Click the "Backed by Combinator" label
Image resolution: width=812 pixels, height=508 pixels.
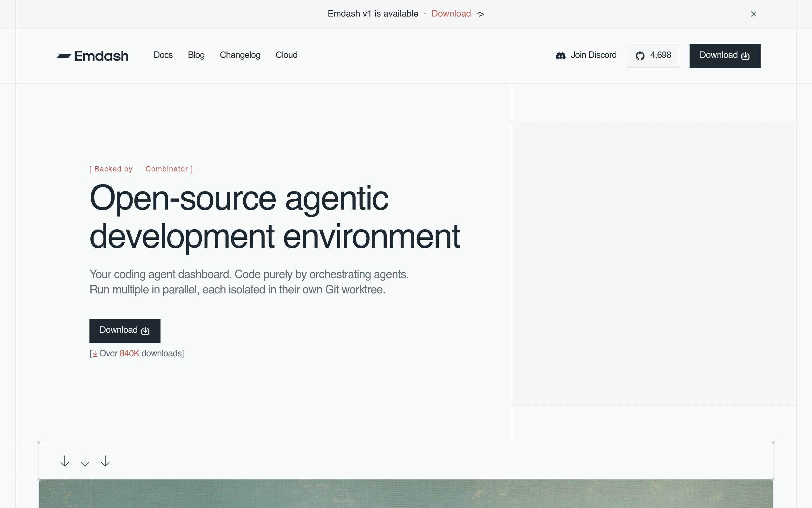pyautogui.click(x=141, y=169)
